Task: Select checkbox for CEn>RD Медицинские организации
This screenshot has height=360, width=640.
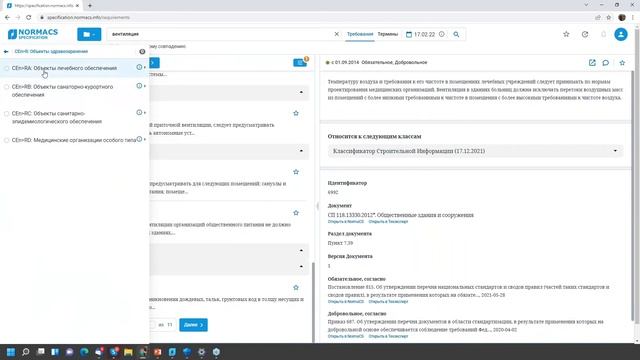Action: click(6, 140)
